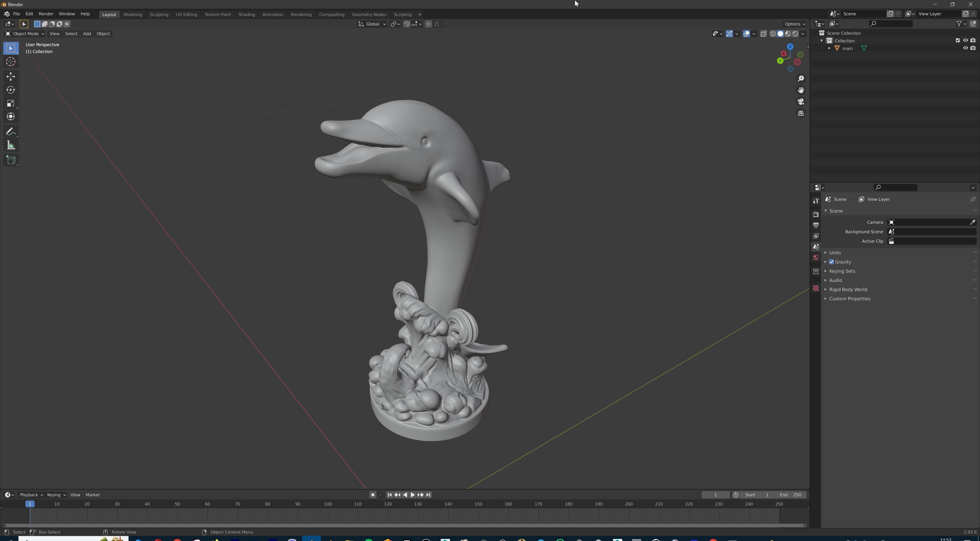Open the Collection properties tab
Image resolution: width=980 pixels, height=541 pixels.
coord(816,271)
